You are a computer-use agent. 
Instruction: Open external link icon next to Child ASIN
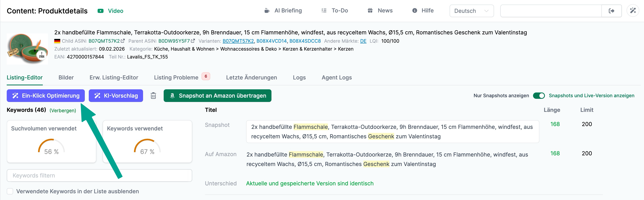(x=123, y=41)
